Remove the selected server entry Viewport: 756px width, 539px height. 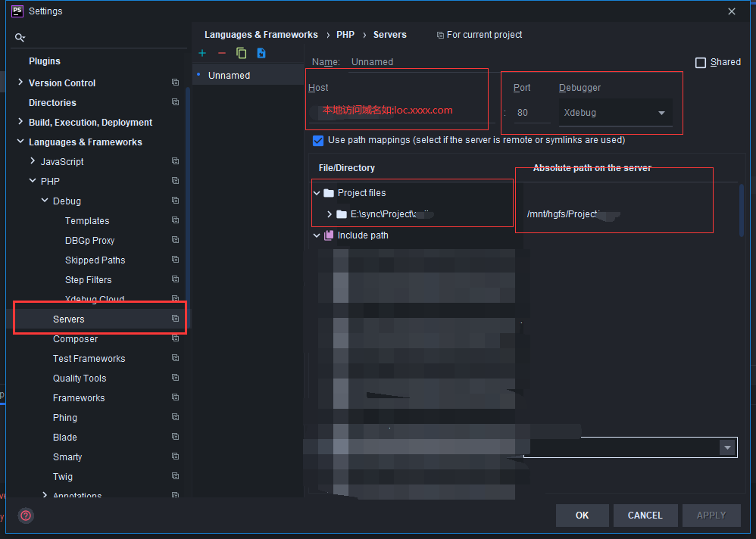[222, 53]
